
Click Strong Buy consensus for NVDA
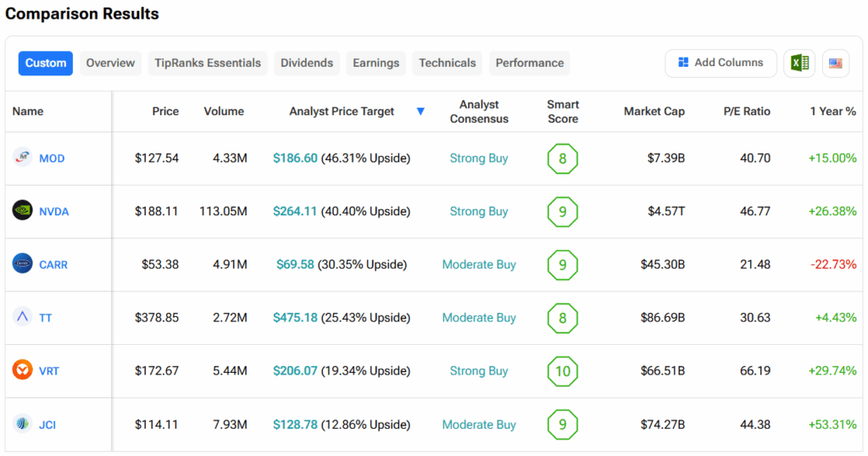tap(479, 212)
